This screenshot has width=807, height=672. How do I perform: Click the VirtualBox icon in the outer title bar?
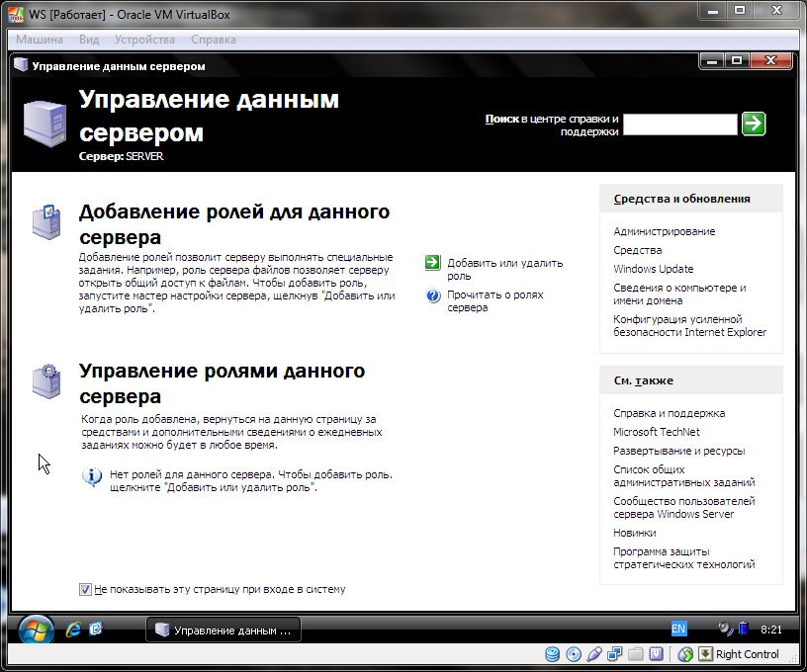(16, 15)
